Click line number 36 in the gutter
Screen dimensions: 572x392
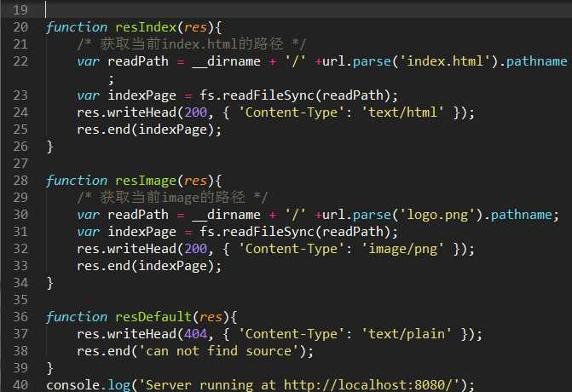point(20,316)
